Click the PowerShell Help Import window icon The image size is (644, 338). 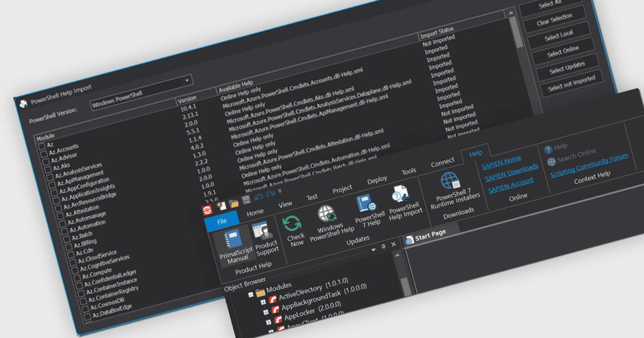click(x=23, y=104)
